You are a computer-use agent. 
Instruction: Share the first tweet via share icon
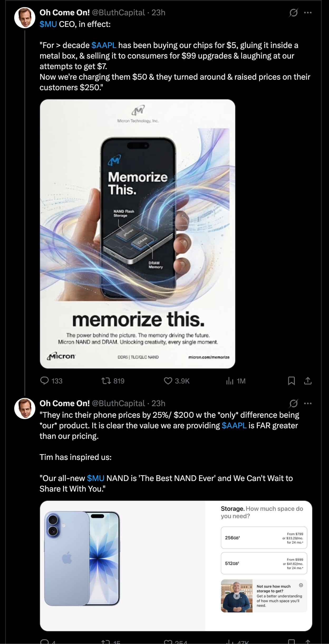(308, 381)
